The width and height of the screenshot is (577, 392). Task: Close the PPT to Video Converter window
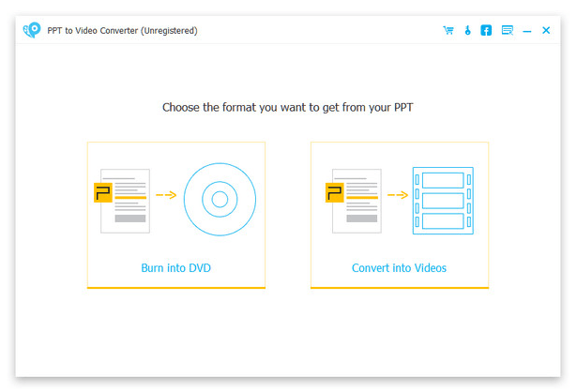[x=546, y=30]
